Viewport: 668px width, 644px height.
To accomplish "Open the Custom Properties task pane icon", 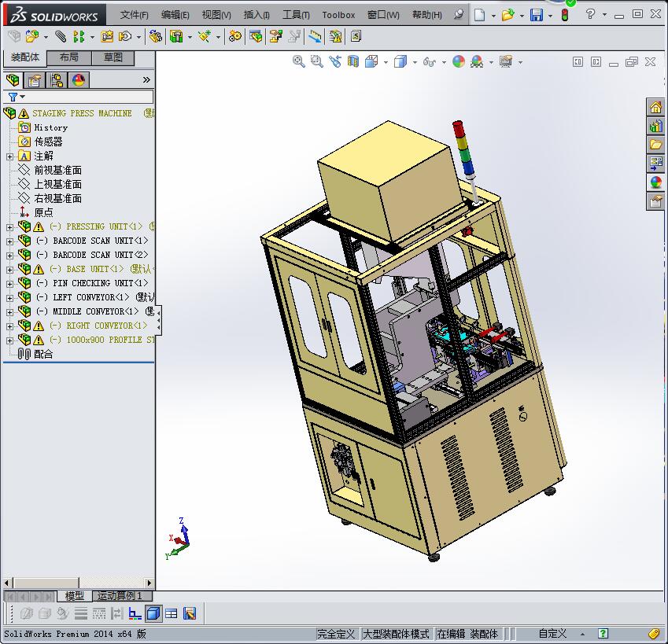I will (x=655, y=201).
